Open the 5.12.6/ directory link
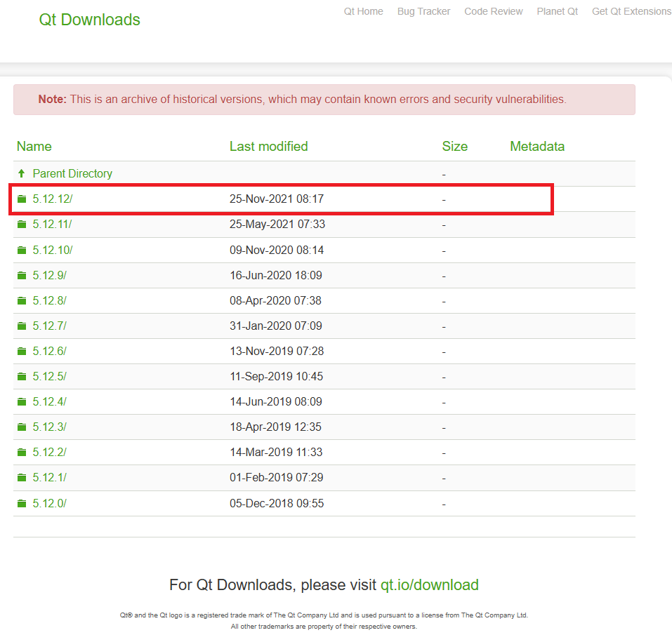 tap(50, 351)
